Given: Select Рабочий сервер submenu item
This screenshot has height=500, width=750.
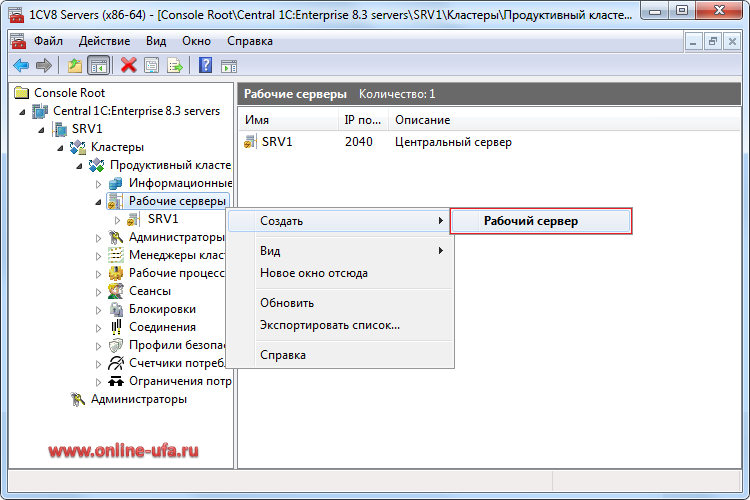Looking at the screenshot, I should pos(540,221).
